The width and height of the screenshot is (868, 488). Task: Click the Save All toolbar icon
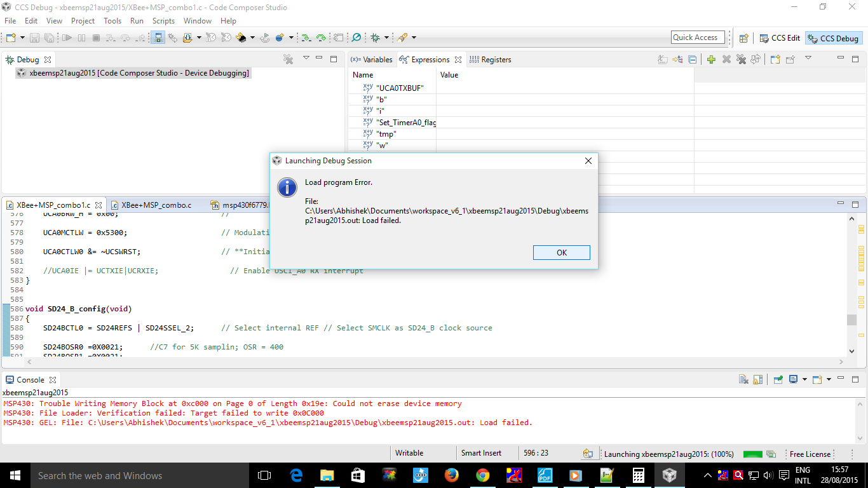[x=48, y=38]
